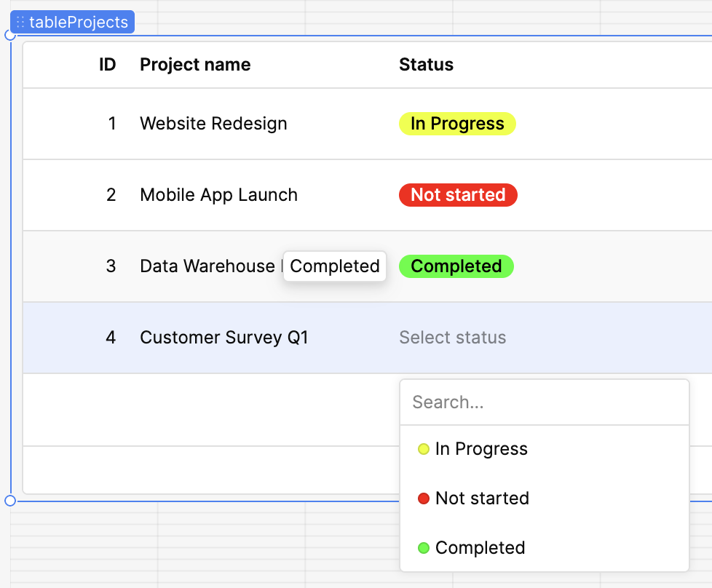The height and width of the screenshot is (588, 712).
Task: Click the drag handle icon on tableProjects label
Action: click(20, 23)
